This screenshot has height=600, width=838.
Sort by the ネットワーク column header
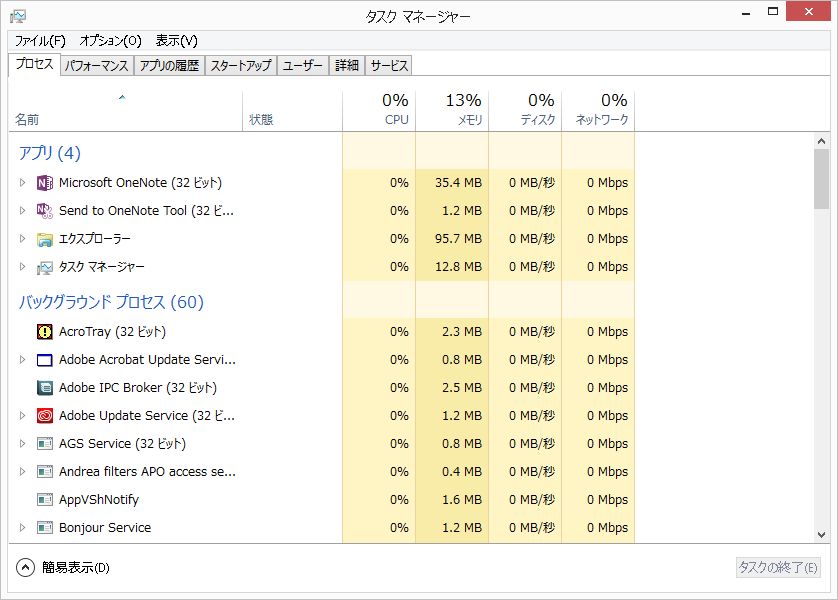pos(598,111)
